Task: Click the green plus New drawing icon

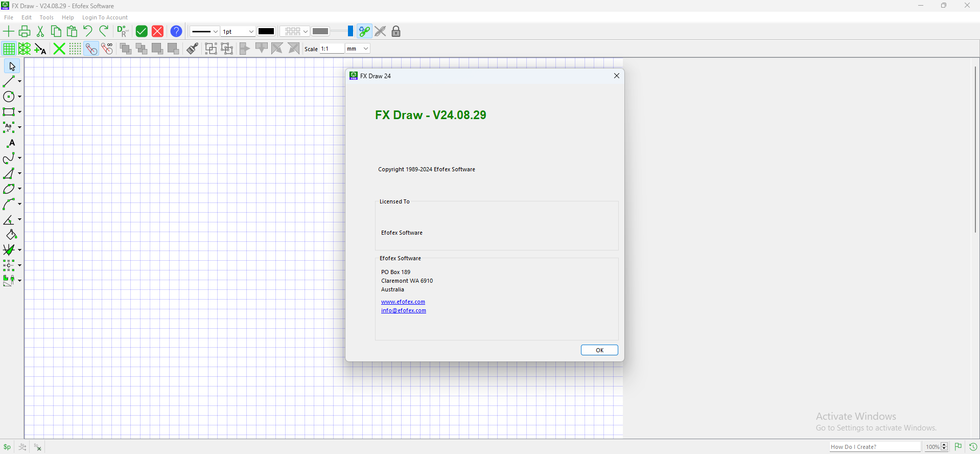Action: [9, 31]
